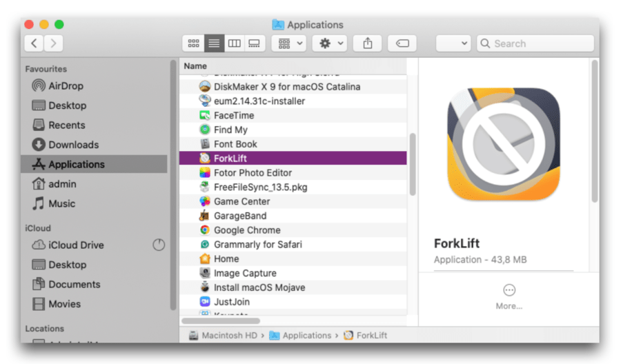Image resolution: width=621 pixels, height=364 pixels.
Task: Select Applications in the sidebar
Action: coord(95,164)
